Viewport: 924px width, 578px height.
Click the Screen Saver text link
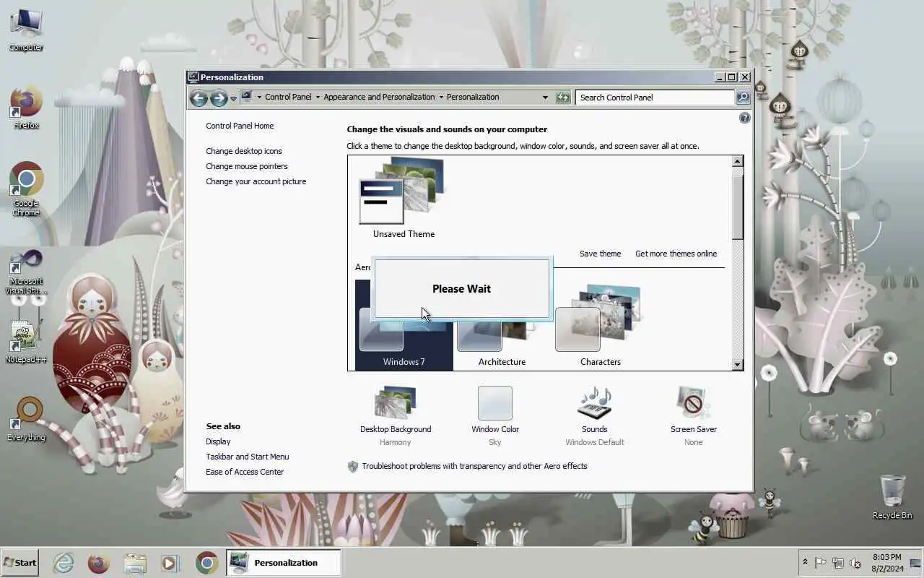click(x=693, y=429)
